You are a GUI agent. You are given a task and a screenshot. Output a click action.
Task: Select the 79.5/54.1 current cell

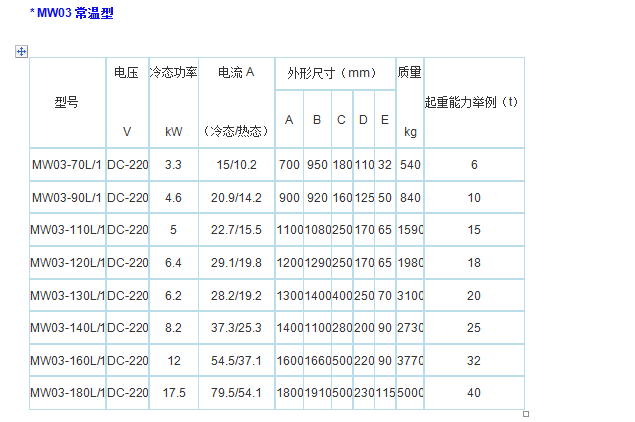(x=237, y=393)
